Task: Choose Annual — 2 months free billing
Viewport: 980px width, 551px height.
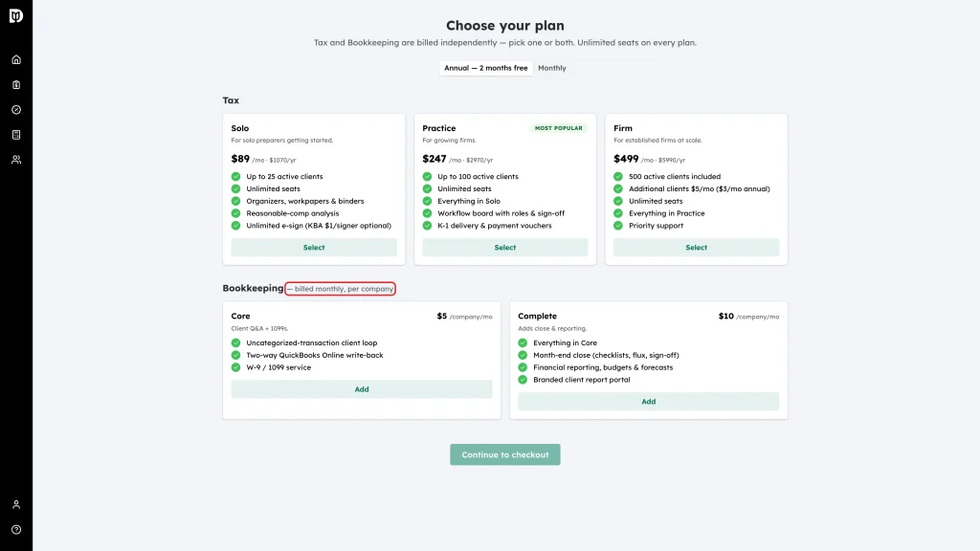Action: [x=485, y=68]
